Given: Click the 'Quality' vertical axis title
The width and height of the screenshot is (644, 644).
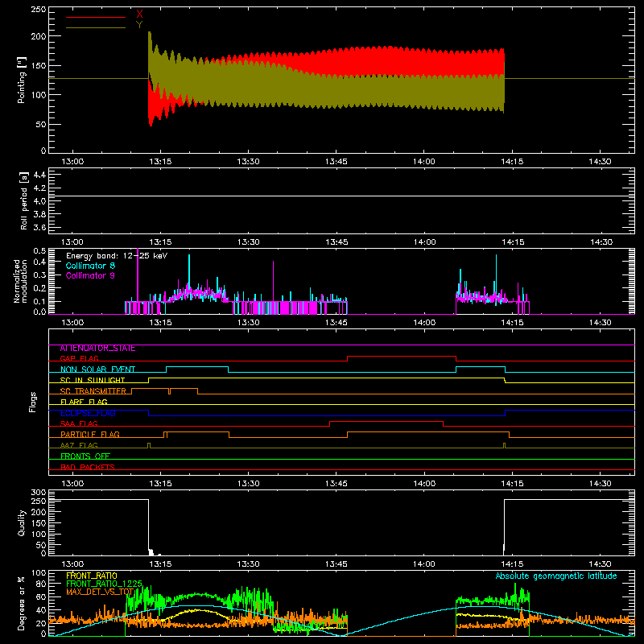Looking at the screenshot, I should (x=22, y=522).
